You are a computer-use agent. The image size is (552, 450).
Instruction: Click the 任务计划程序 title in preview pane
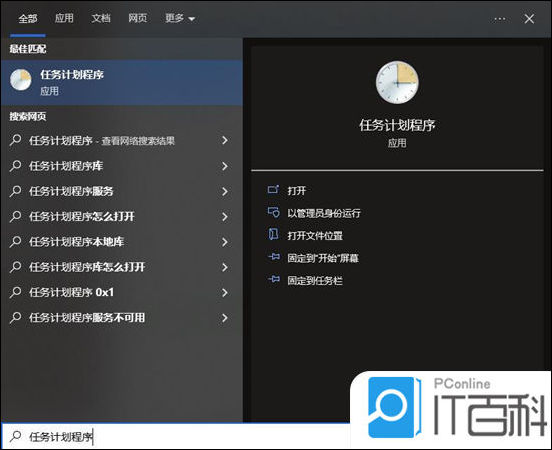tap(397, 125)
